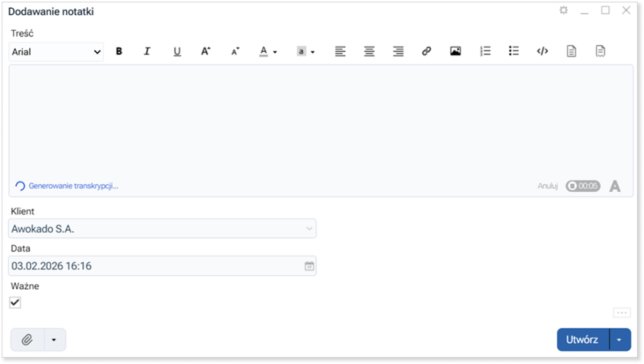Open the date calendar picker

click(309, 266)
